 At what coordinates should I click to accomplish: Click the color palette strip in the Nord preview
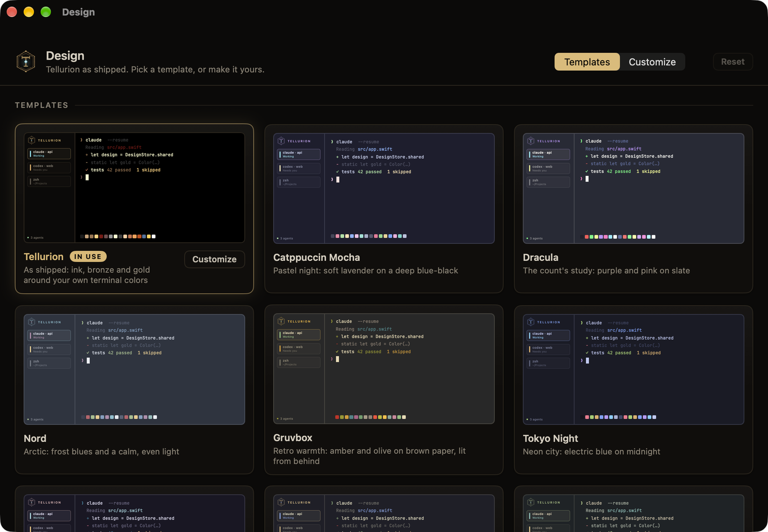click(x=119, y=417)
